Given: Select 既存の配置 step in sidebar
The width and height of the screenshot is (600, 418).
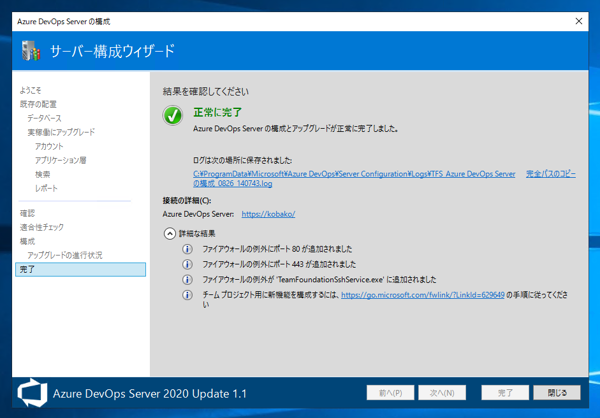Looking at the screenshot, I should coord(38,104).
